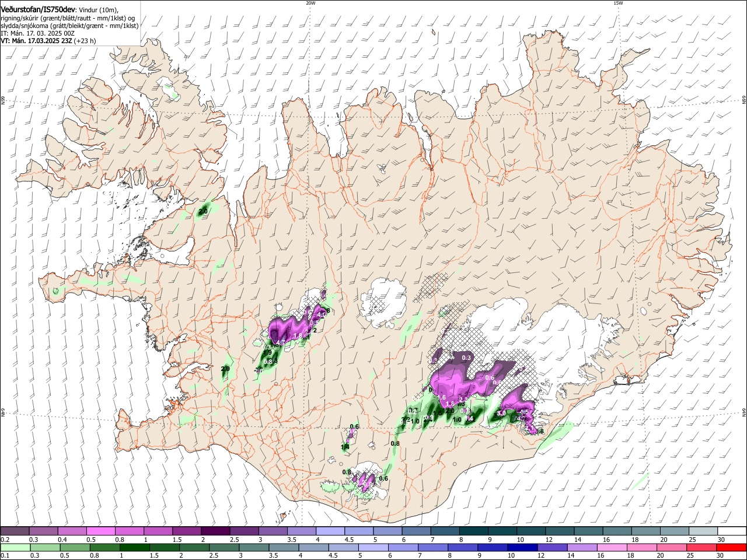Pick the lower scale swatch starting at 2.5
Image resolution: width=747 pixels, height=560 pixels.
click(x=224, y=547)
